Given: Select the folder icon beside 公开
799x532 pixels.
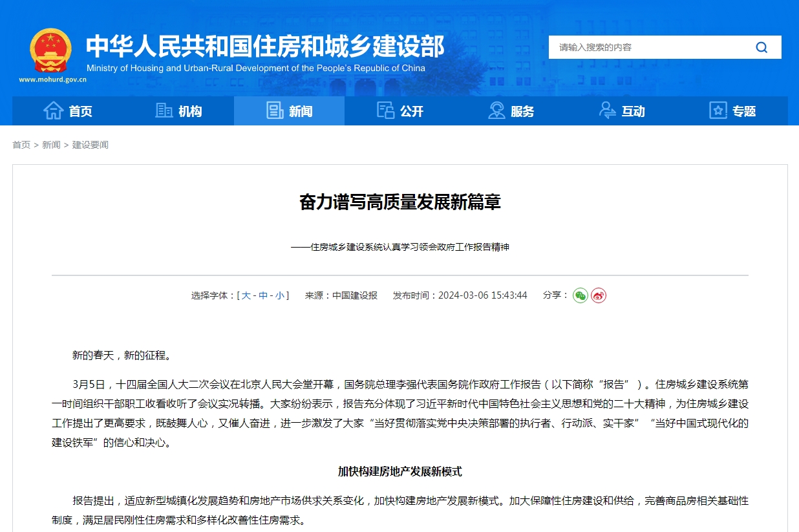Looking at the screenshot, I should click(x=384, y=111).
